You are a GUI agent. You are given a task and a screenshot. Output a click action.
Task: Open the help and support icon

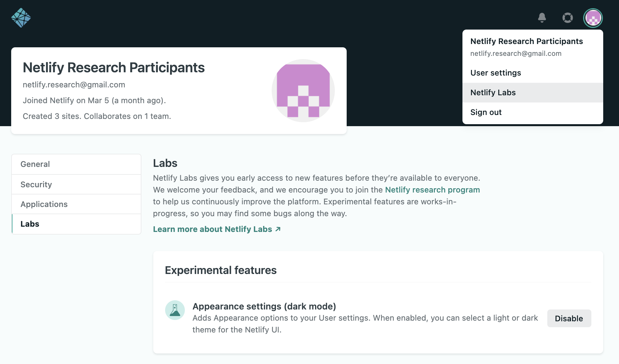(567, 18)
